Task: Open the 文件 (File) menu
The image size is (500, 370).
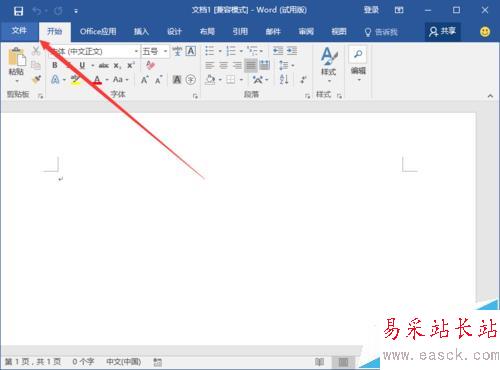Action: [x=19, y=31]
